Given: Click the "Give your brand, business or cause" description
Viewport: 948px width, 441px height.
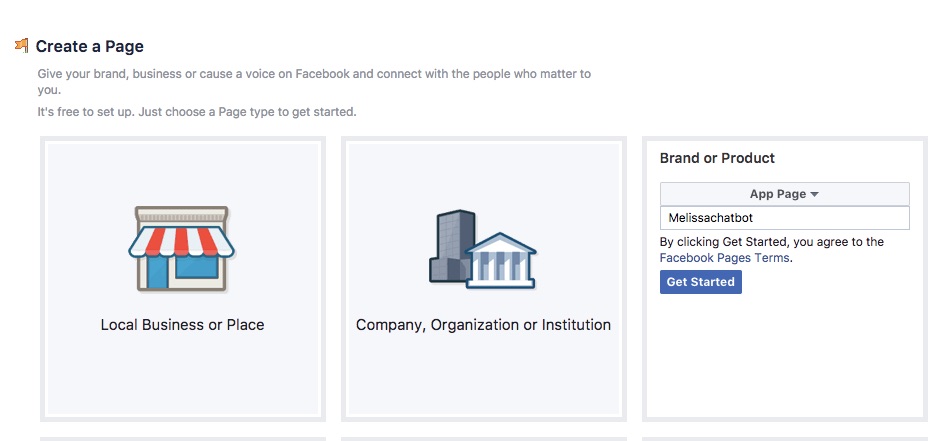Looking at the screenshot, I should pos(314,82).
